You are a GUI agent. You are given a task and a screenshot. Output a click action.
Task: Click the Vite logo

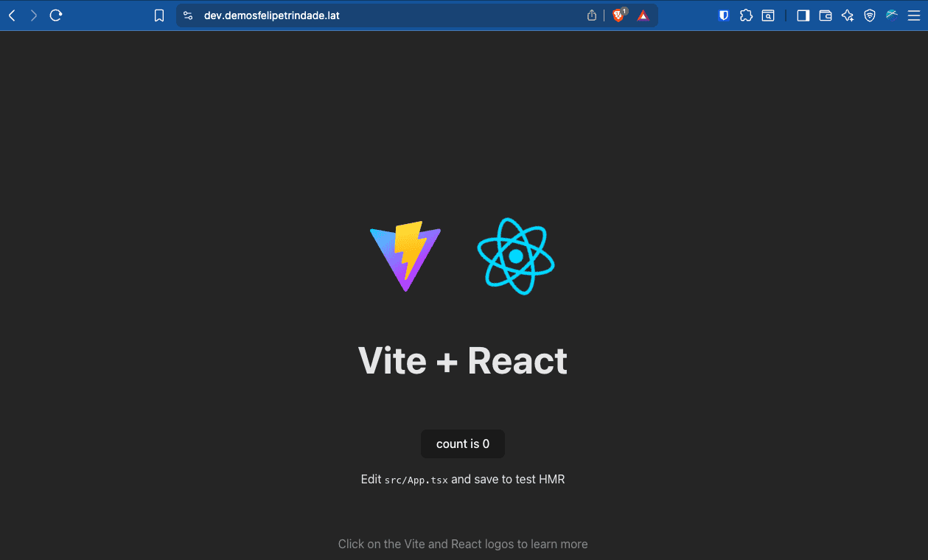pyautogui.click(x=405, y=256)
